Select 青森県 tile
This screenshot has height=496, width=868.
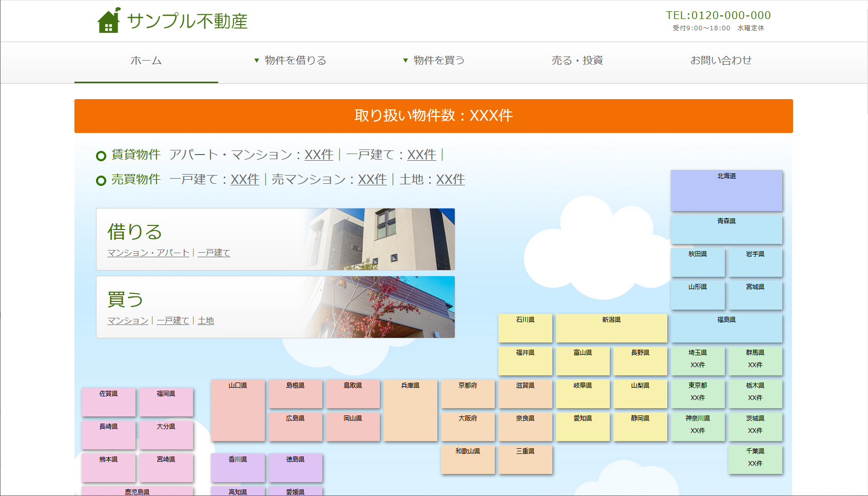[726, 230]
